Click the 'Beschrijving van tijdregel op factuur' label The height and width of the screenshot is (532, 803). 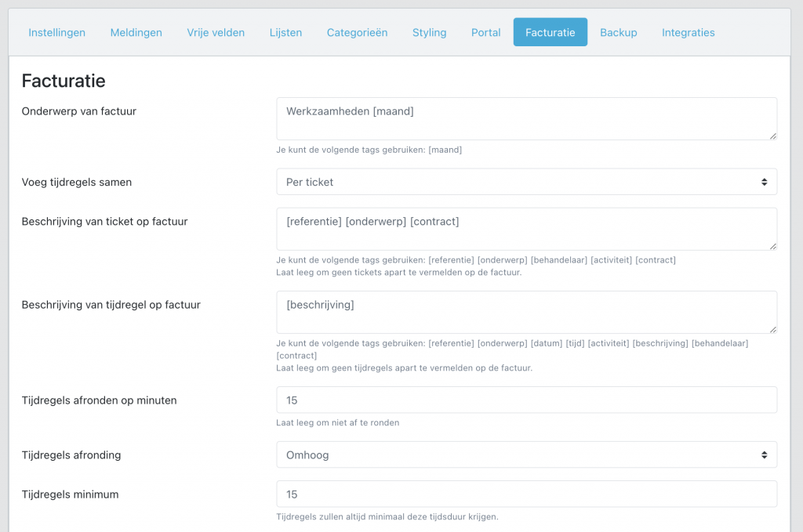pos(111,305)
